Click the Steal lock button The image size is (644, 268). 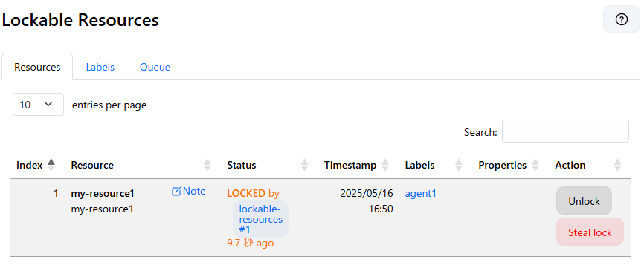590,232
